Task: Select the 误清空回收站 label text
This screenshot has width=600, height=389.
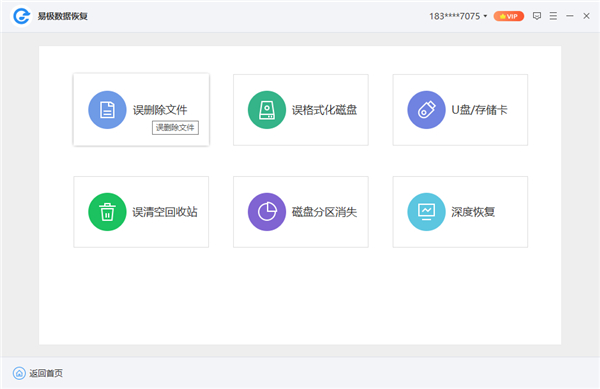Action: [x=165, y=212]
